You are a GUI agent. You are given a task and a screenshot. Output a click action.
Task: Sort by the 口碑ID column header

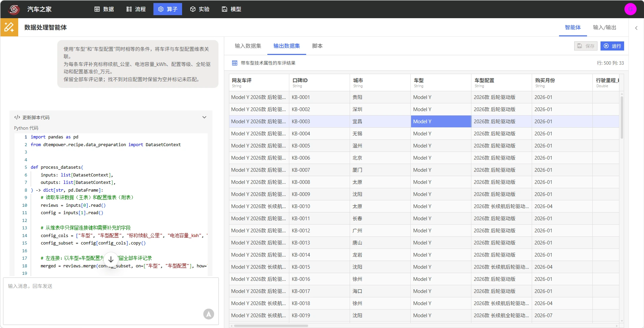319,83
